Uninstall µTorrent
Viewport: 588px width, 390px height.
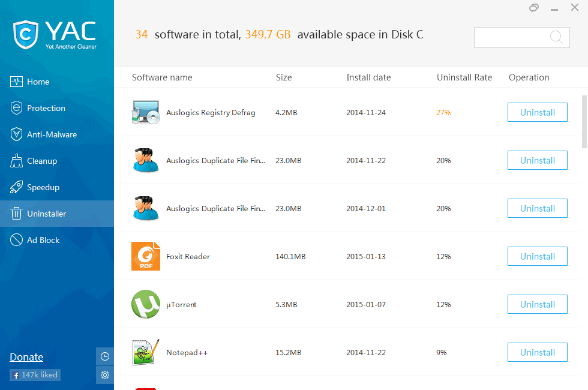538,304
